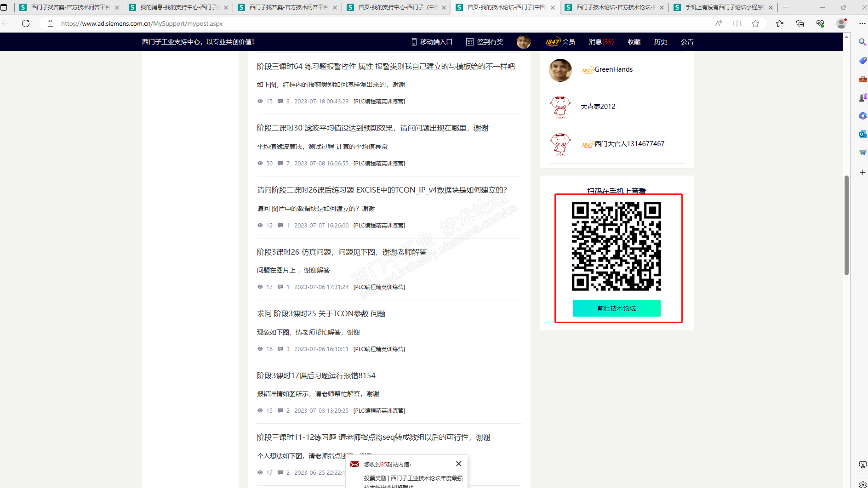Open 历史 history in header

click(x=661, y=42)
